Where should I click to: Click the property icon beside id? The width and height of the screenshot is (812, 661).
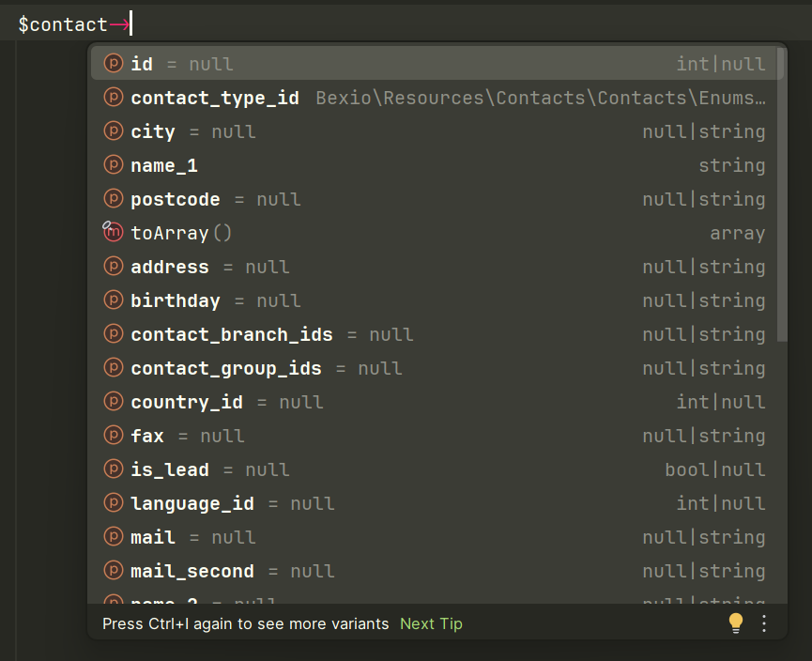[114, 64]
